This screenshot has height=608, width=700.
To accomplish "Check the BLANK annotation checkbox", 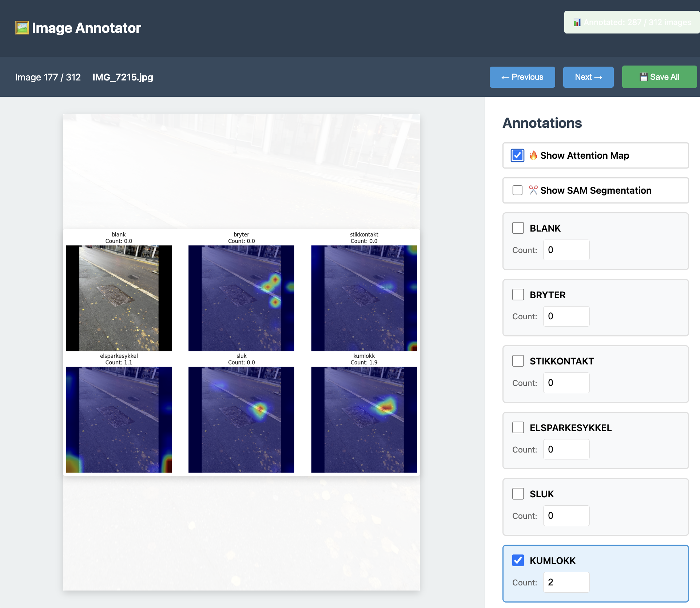I will 518,228.
